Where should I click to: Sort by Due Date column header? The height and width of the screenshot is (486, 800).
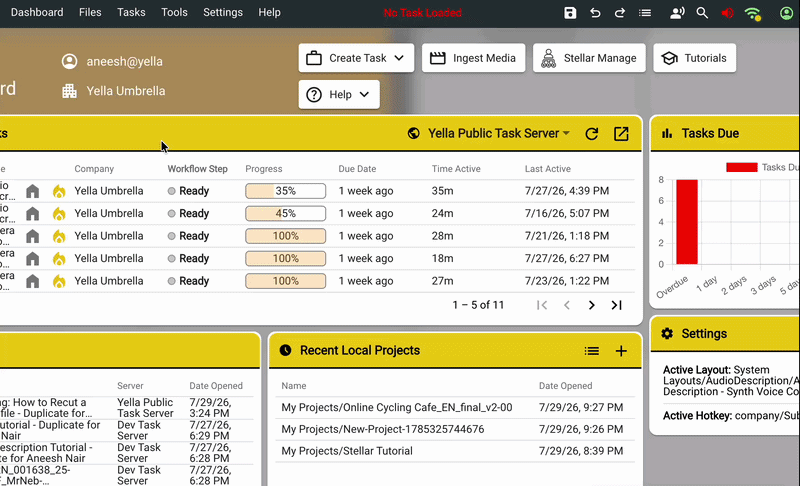pos(357,169)
